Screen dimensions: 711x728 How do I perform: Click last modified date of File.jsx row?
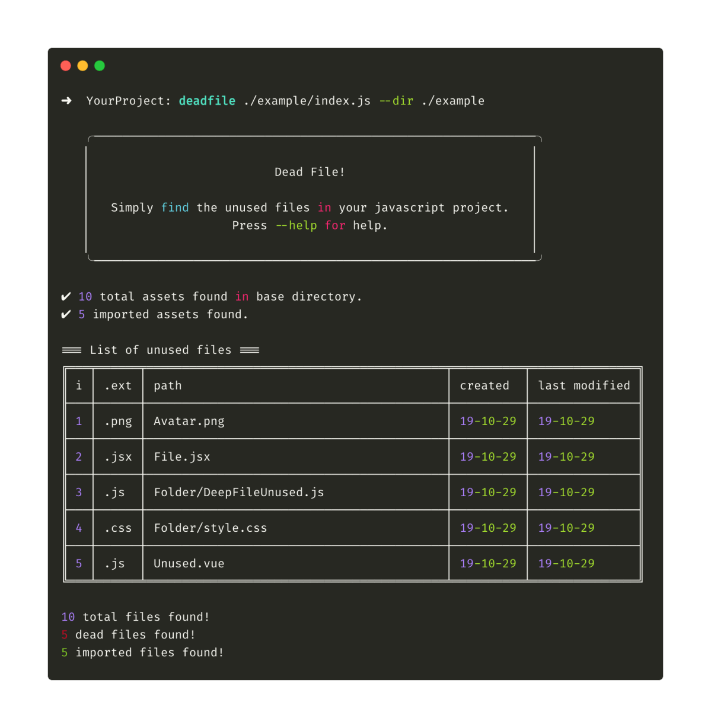(566, 456)
